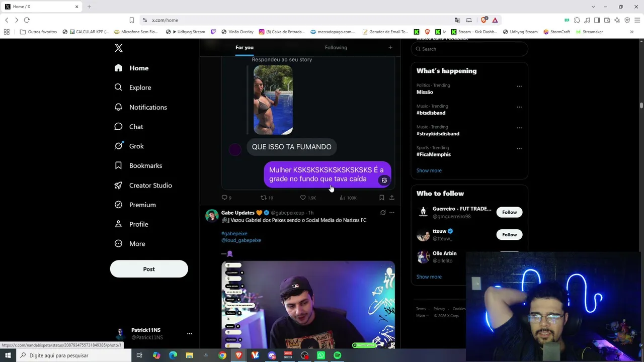Add a new timeline tab with plus icon

pos(390,47)
